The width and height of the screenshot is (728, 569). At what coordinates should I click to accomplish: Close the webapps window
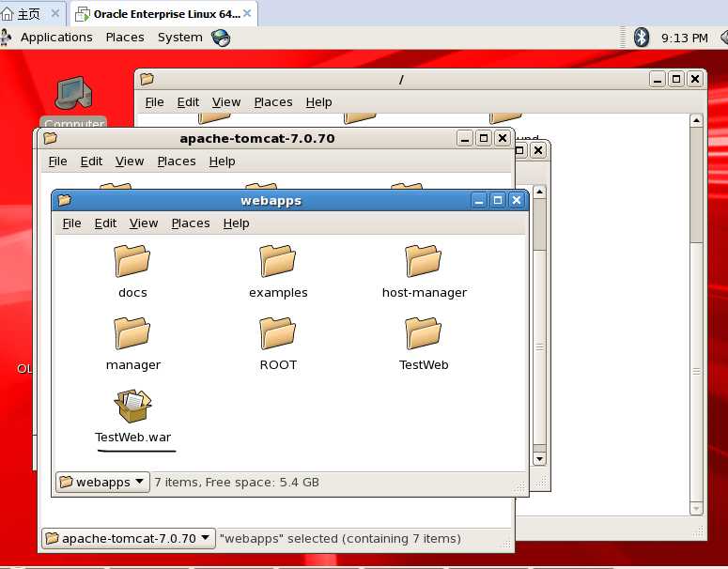coord(517,201)
